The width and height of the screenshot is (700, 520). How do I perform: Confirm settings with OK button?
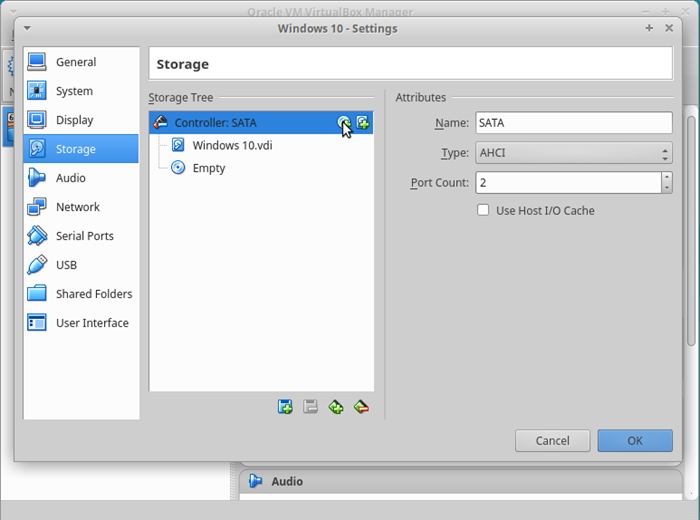[635, 441]
